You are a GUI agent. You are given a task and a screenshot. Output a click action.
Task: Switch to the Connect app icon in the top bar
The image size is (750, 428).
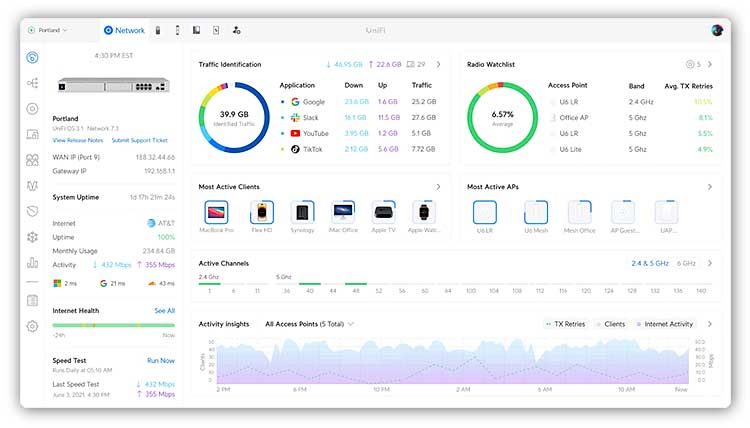[216, 31]
